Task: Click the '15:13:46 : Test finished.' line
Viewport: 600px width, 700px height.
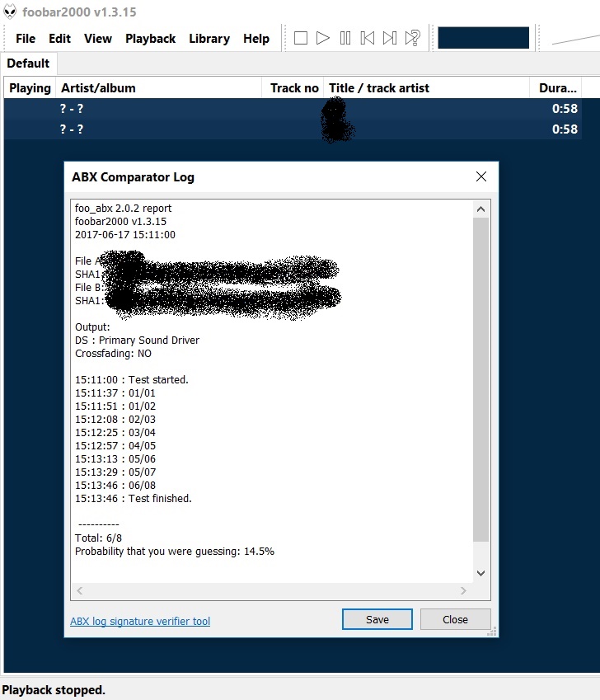Action: 133,498
